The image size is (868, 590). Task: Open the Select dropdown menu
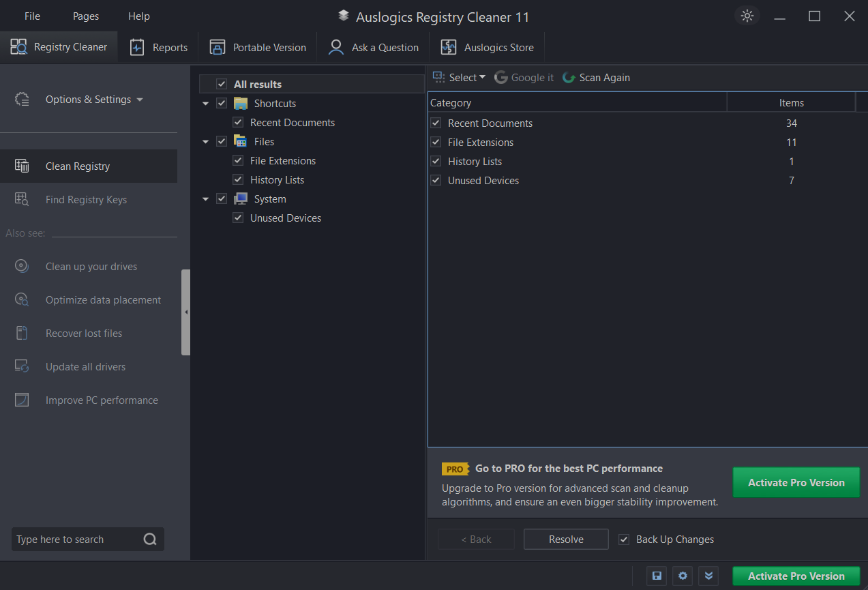point(467,78)
